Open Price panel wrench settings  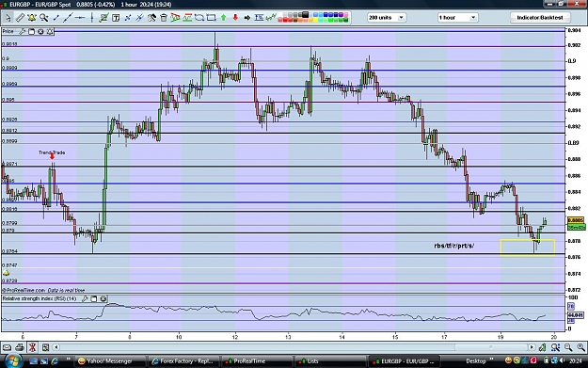tap(23, 32)
